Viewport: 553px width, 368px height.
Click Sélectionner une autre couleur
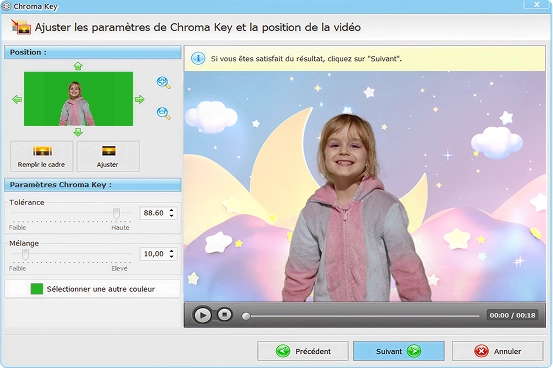92,289
